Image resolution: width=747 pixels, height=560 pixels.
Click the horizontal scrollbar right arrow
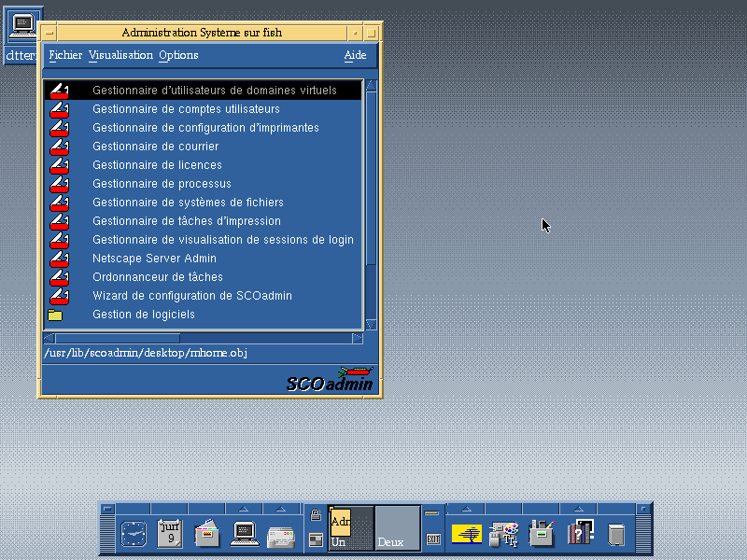click(x=358, y=339)
